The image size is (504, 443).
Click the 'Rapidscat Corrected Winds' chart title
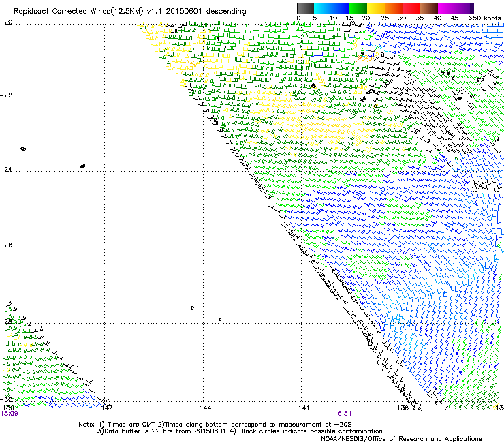click(x=129, y=12)
